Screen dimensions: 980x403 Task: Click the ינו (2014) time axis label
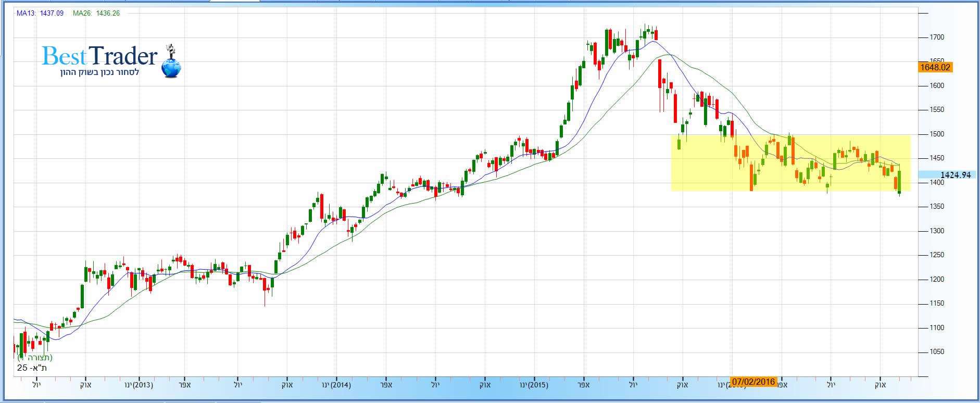(336, 385)
